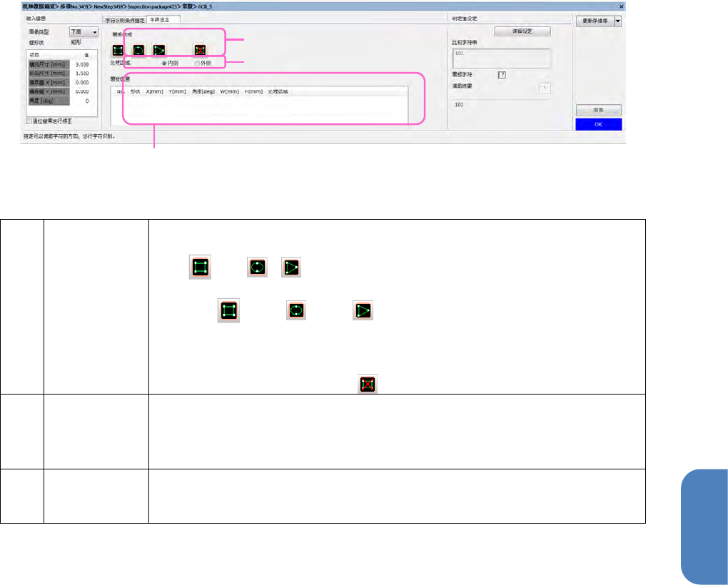The width and height of the screenshot is (728, 585).
Task: Open the tab right of 字符识别条件指定
Action: [163, 19]
